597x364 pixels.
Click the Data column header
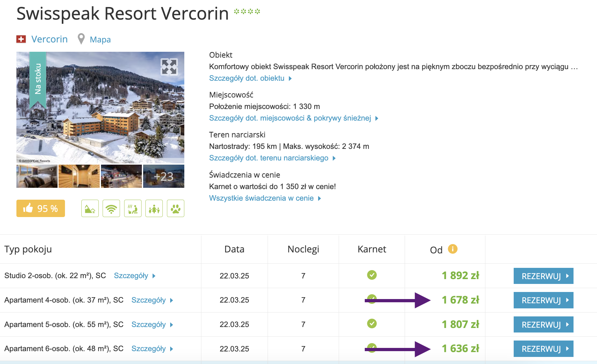(x=234, y=249)
